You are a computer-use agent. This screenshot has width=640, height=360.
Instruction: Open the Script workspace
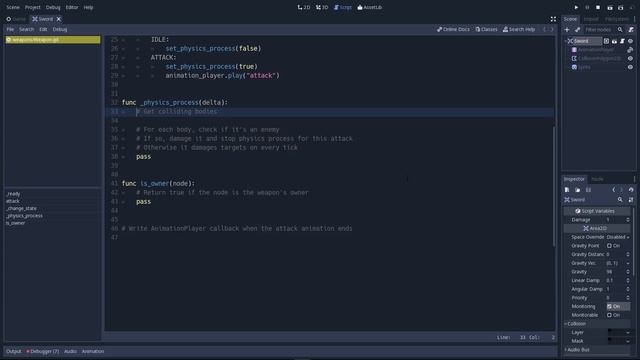pos(342,7)
